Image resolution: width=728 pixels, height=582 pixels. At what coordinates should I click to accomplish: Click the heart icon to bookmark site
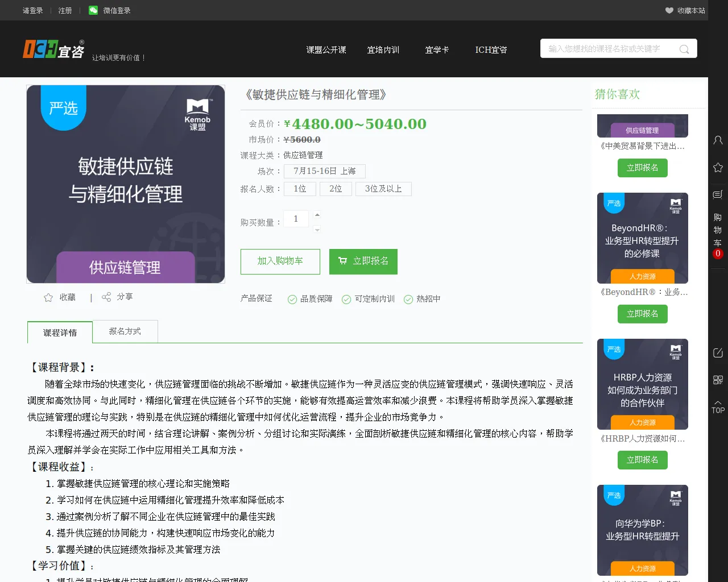click(x=669, y=10)
